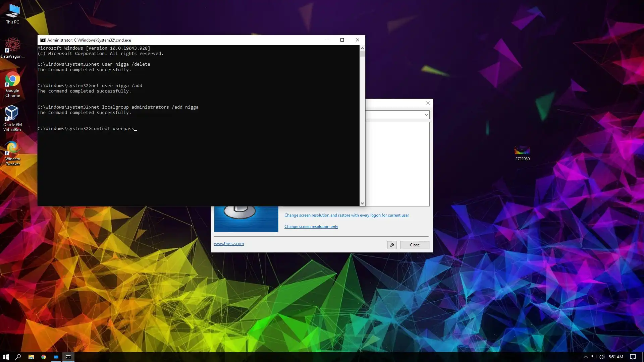Click the Close button in dialog
The width and height of the screenshot is (644, 362).
point(415,245)
